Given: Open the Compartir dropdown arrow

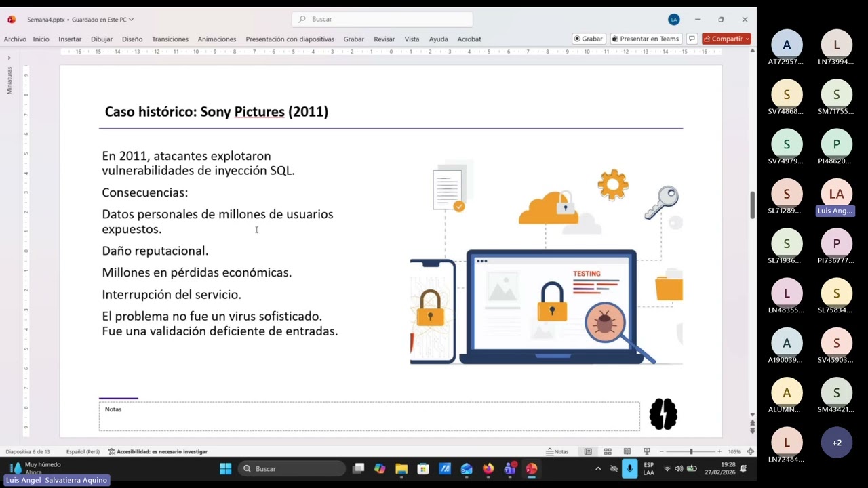Looking at the screenshot, I should (747, 39).
